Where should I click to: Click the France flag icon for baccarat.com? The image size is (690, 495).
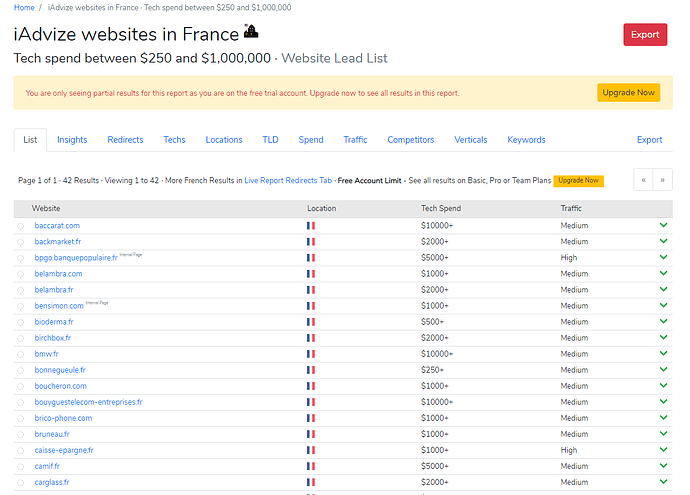[311, 226]
